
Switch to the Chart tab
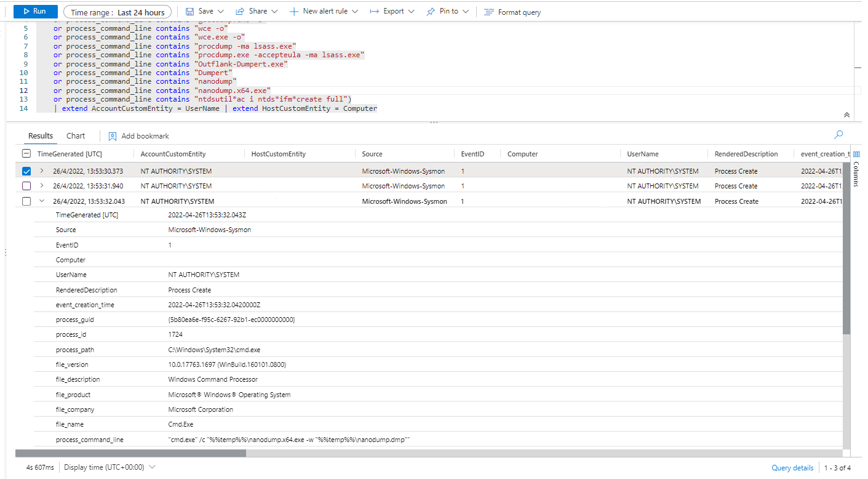[76, 135]
